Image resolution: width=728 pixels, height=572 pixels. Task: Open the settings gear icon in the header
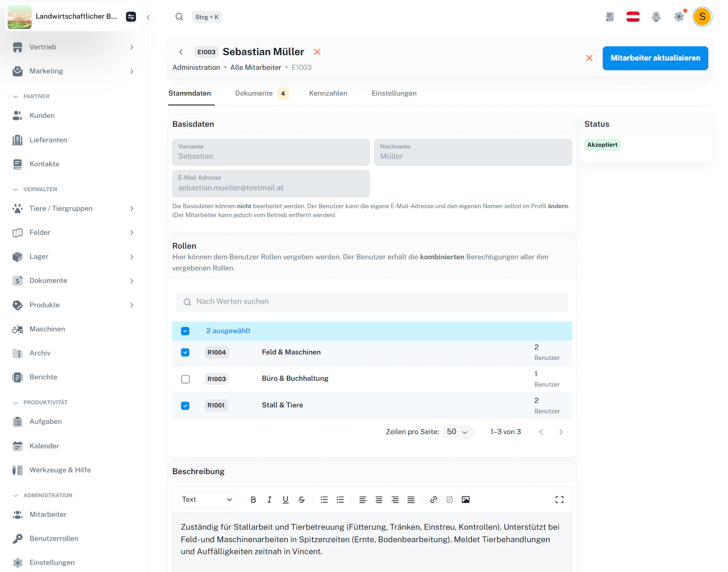(679, 17)
